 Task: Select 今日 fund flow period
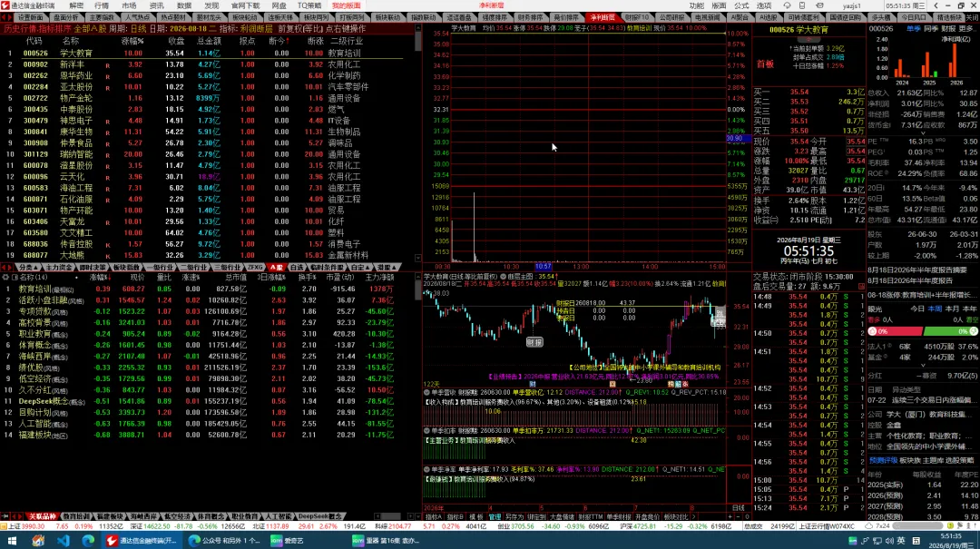pos(917,309)
